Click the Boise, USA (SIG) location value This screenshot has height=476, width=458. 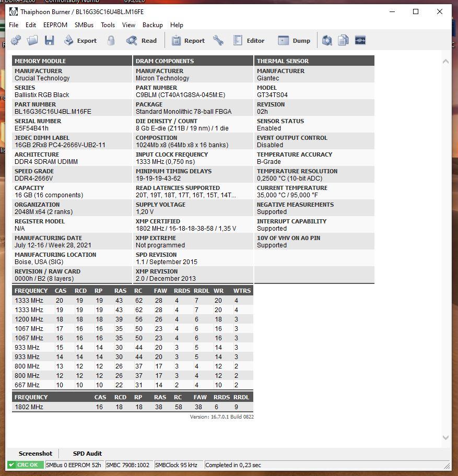(x=39, y=261)
